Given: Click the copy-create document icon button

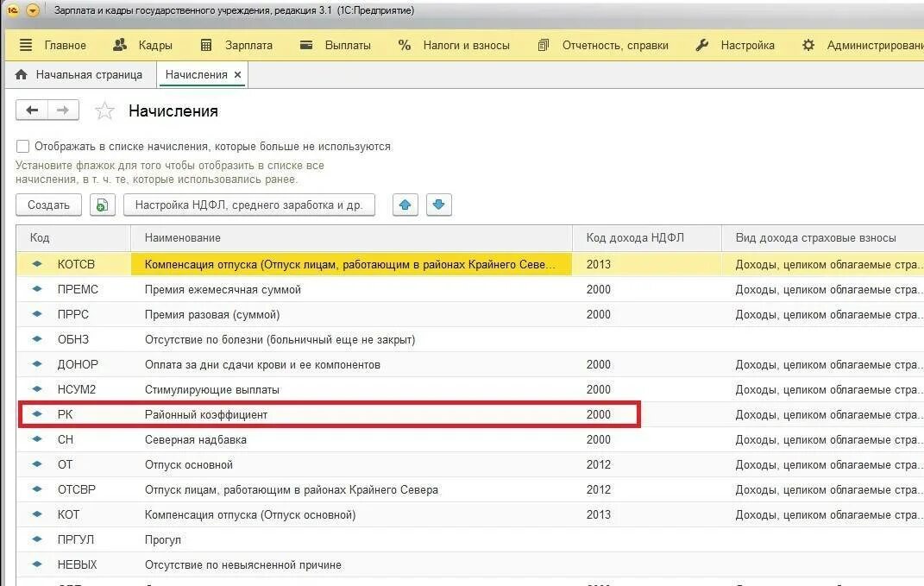Looking at the screenshot, I should click(x=102, y=205).
